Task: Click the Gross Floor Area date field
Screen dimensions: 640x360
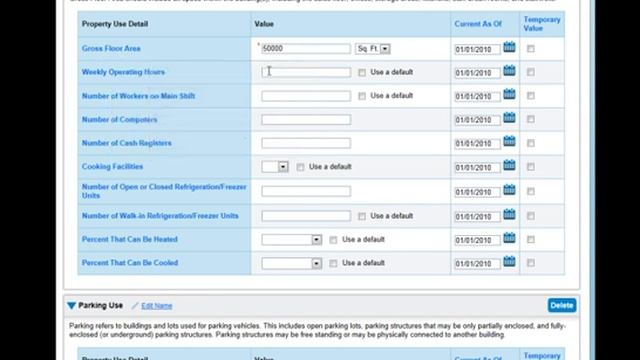Action: [x=478, y=49]
